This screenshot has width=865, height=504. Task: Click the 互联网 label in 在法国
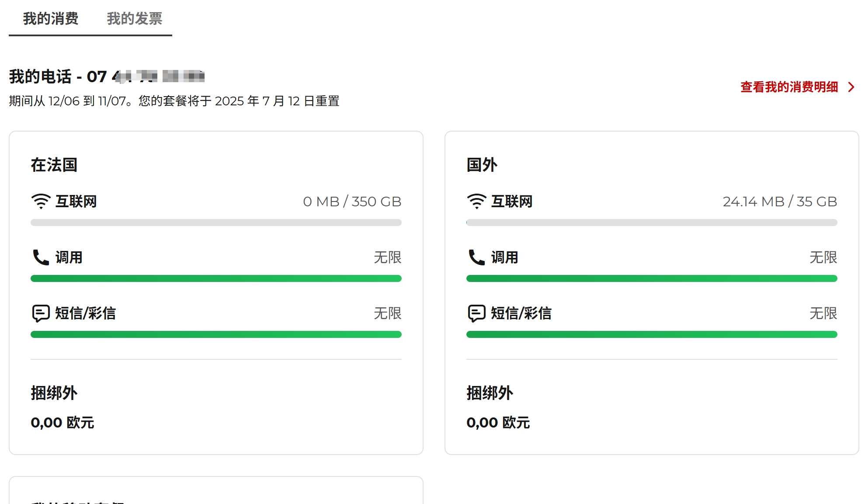coord(76,202)
